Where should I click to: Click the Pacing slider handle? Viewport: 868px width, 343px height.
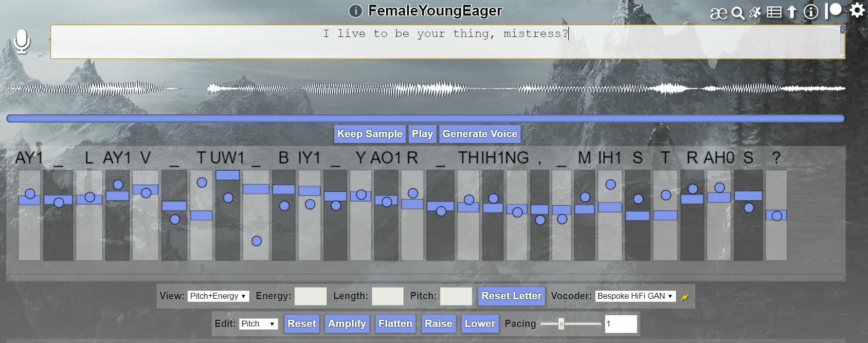click(x=561, y=324)
